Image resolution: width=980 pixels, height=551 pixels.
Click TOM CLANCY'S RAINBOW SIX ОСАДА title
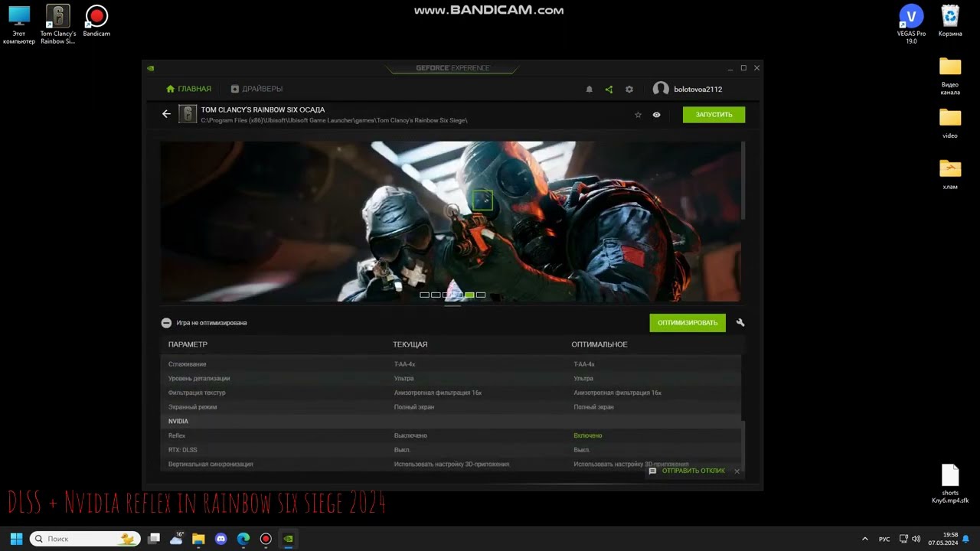[263, 109]
